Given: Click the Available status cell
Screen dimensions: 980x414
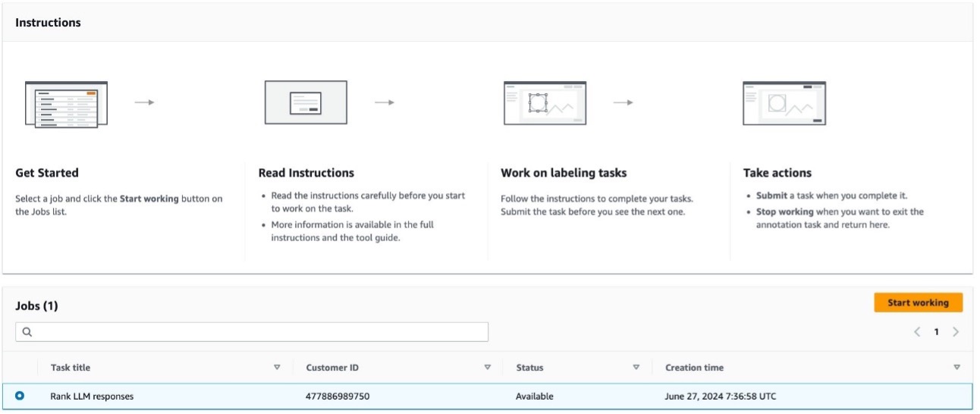Looking at the screenshot, I should (x=535, y=396).
